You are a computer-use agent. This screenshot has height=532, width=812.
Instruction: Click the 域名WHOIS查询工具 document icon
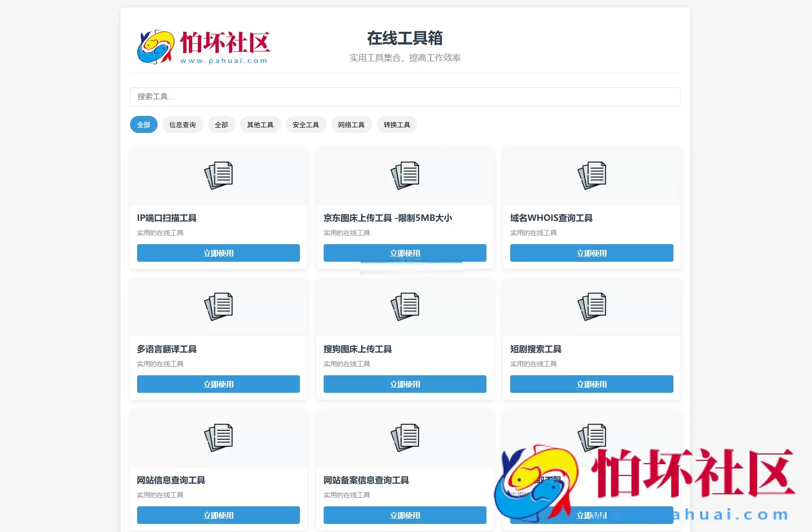tap(591, 175)
